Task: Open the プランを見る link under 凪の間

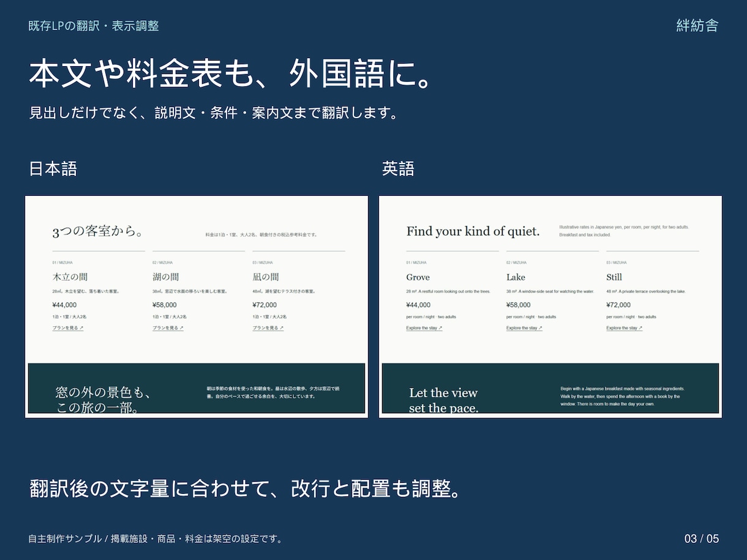Action: point(268,328)
